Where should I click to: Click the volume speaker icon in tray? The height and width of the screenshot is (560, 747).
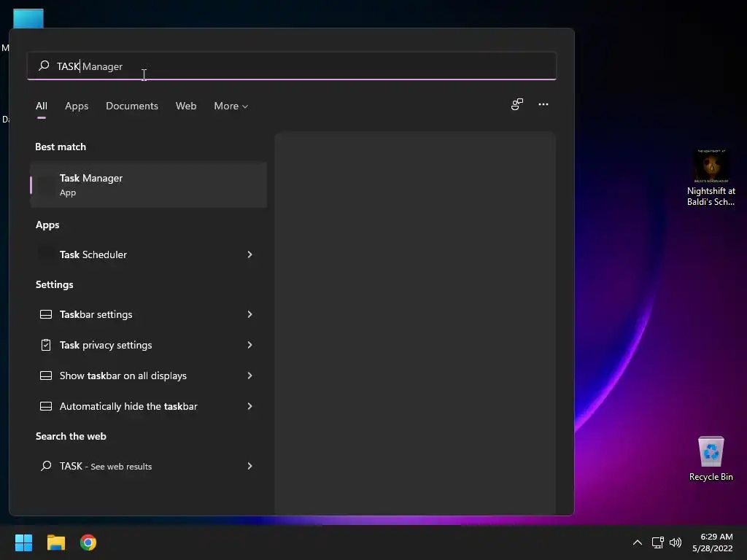click(x=676, y=542)
